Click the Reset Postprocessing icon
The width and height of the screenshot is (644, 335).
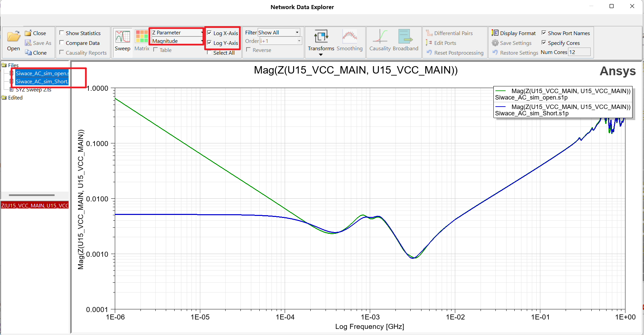coord(429,53)
